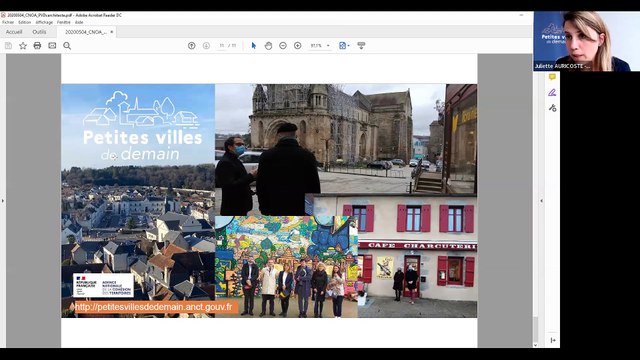Click the right pane collapse icon at bottom
This screenshot has height=360, width=640.
(x=553, y=340)
